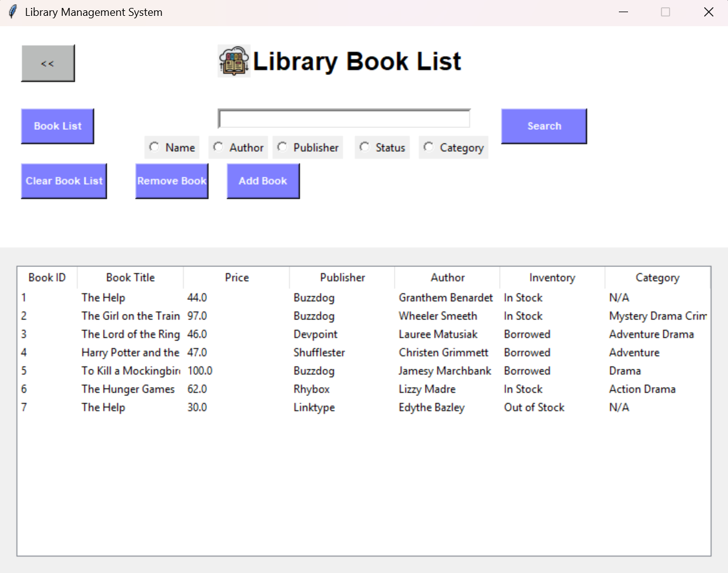Minimize the Library Management System window
The width and height of the screenshot is (728, 573).
tap(624, 12)
